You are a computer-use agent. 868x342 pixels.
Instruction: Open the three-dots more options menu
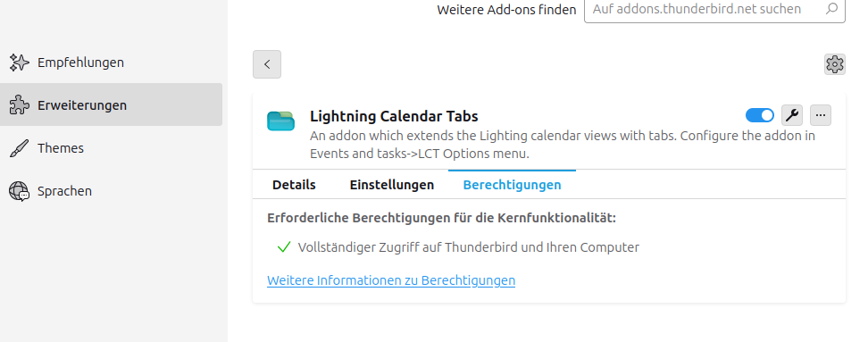point(821,115)
